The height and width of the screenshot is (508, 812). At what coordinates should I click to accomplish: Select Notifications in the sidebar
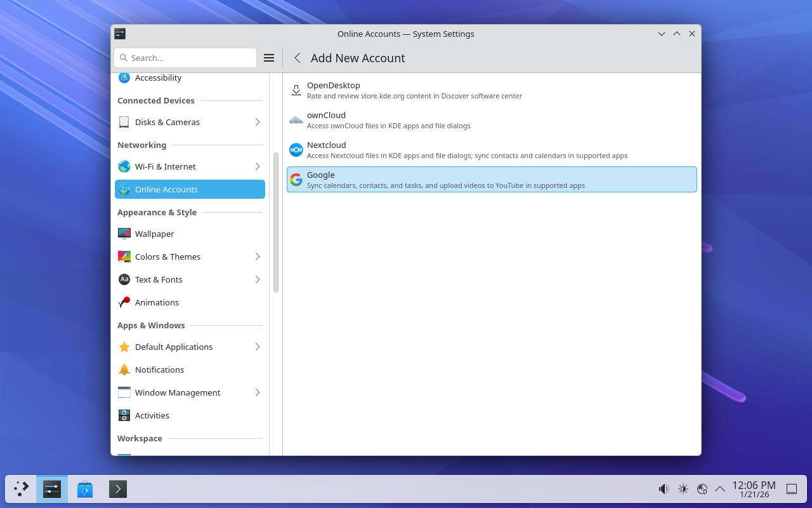tap(159, 370)
